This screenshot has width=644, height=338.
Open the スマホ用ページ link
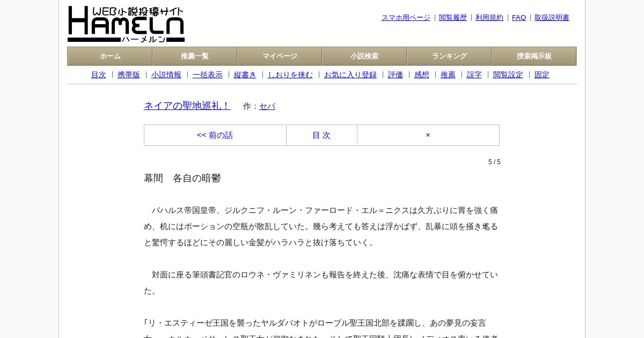click(406, 18)
